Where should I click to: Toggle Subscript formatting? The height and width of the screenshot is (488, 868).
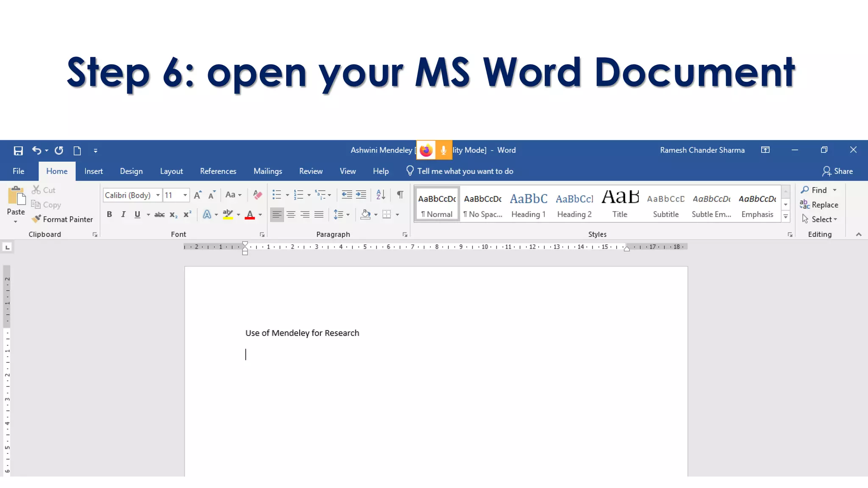pyautogui.click(x=173, y=214)
